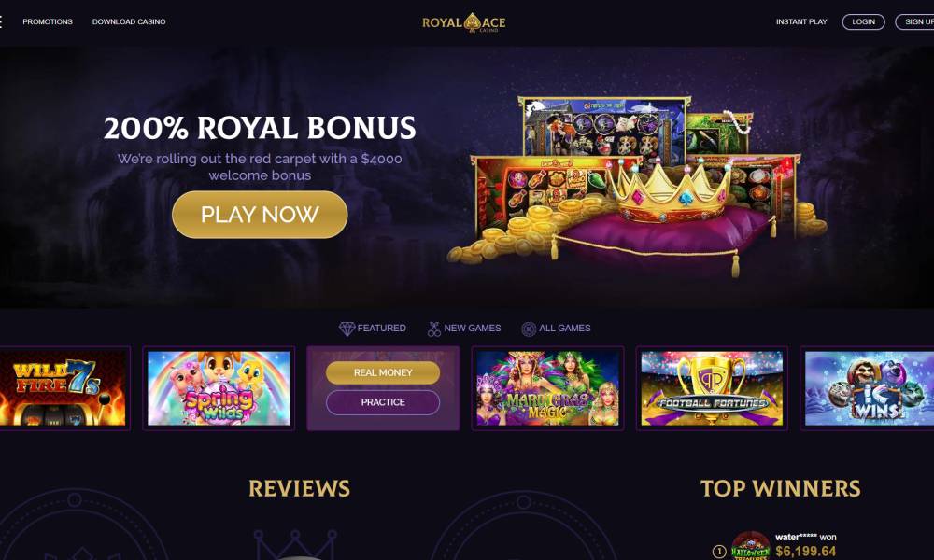Open Football Fortunes game thumbnail
The width and height of the screenshot is (934, 560).
click(x=712, y=388)
